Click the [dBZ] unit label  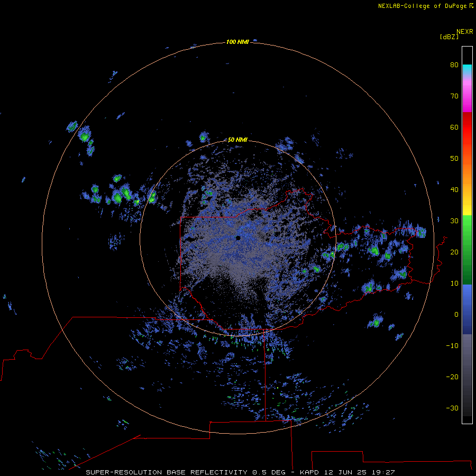(x=449, y=36)
